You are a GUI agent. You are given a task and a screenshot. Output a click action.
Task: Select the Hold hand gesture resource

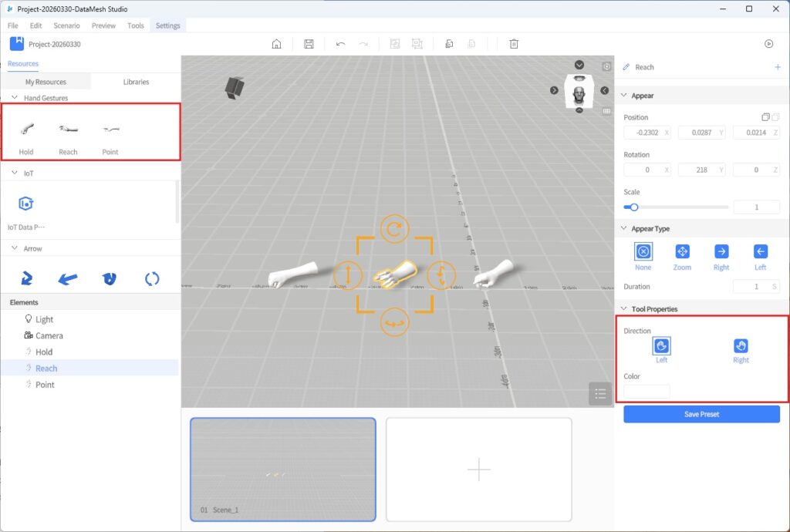26,136
